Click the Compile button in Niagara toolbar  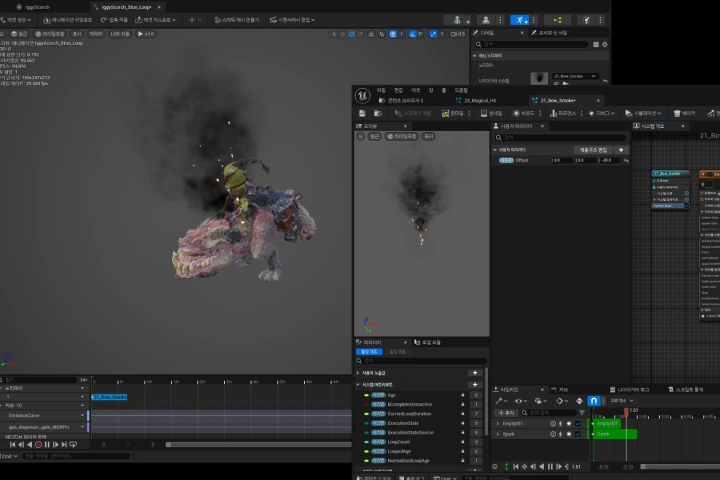[453, 113]
